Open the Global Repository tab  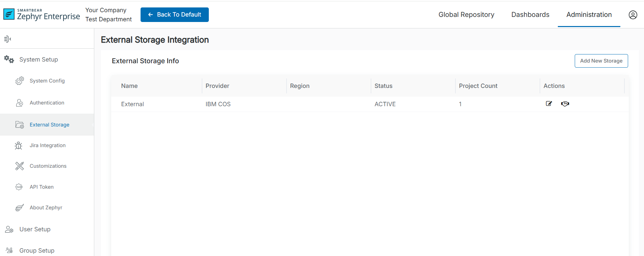point(466,15)
